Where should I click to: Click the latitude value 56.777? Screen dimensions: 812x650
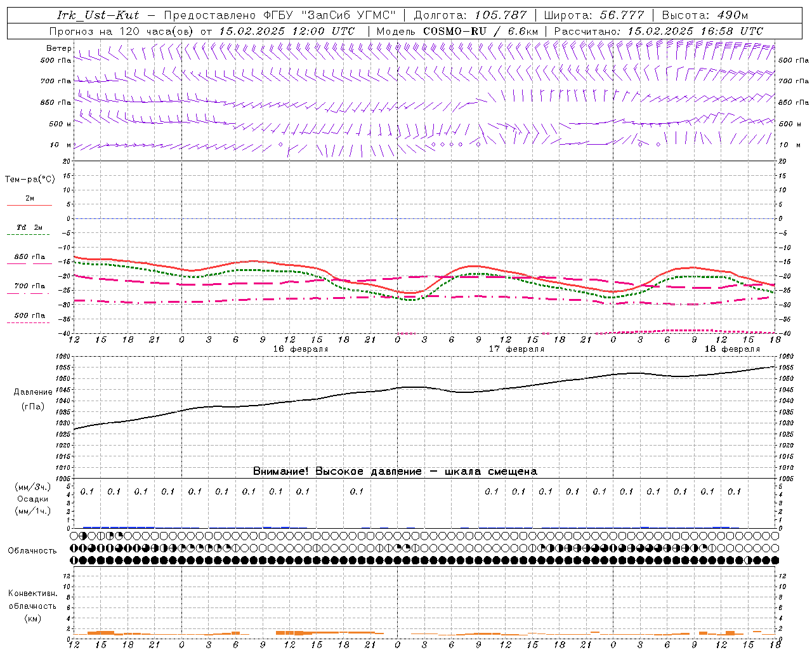pyautogui.click(x=622, y=15)
